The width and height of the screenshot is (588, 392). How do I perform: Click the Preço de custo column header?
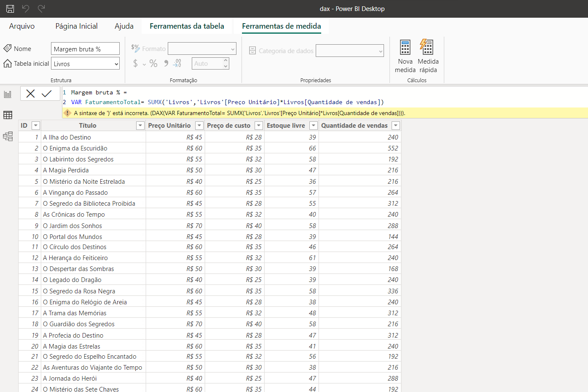(x=228, y=126)
